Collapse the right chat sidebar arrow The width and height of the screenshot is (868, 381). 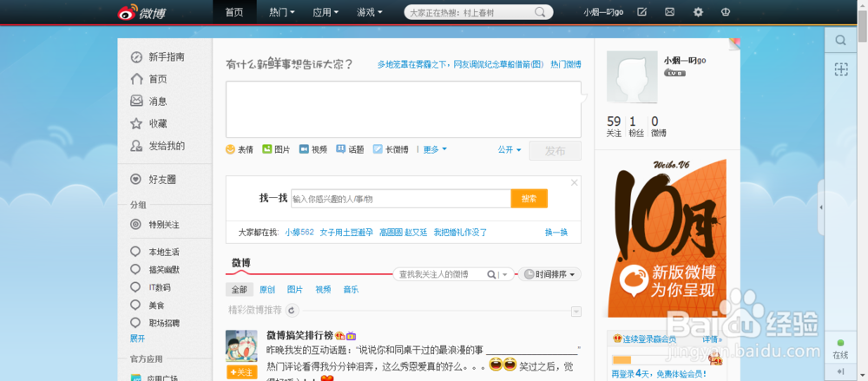pyautogui.click(x=821, y=207)
